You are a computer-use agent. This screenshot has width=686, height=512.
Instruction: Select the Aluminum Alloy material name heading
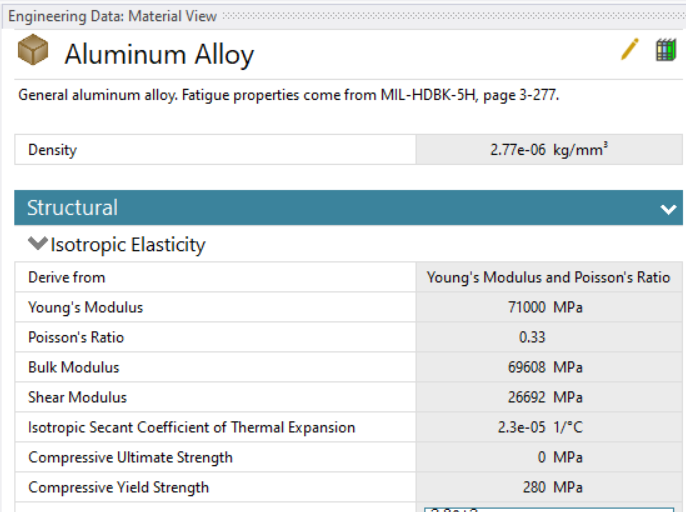tap(159, 54)
